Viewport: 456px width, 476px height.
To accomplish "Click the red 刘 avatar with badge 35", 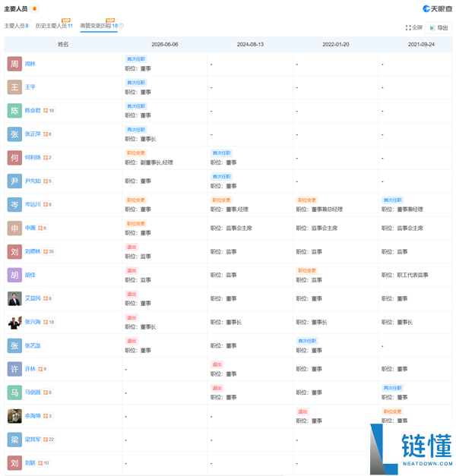I will 14,251.
